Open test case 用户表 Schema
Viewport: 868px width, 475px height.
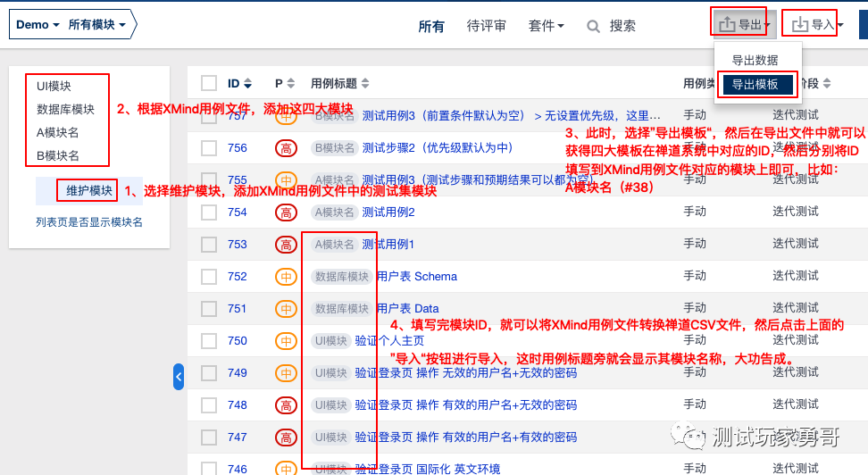[x=417, y=277]
